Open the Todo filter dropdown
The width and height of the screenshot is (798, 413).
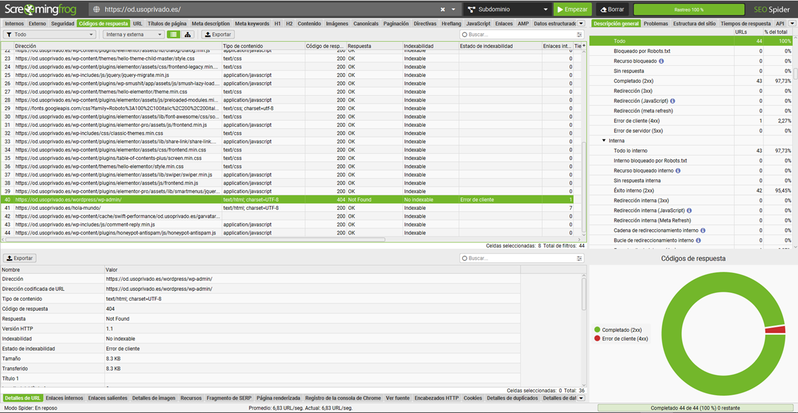49,35
